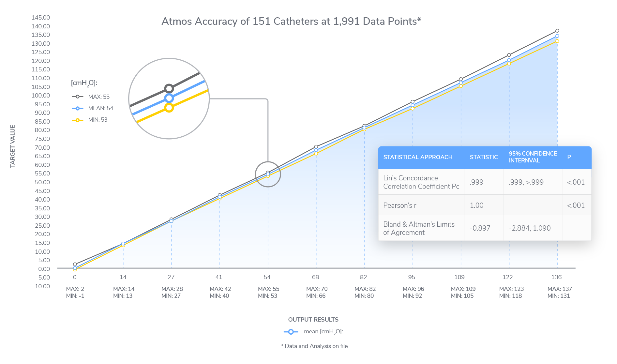Viewport: 617px width, 364px height.
Task: Click the large yellow circle in the magnifier
Action: 169,108
